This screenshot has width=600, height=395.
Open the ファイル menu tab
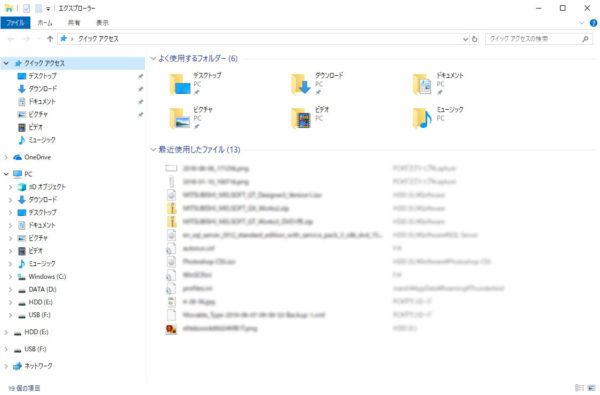point(15,23)
